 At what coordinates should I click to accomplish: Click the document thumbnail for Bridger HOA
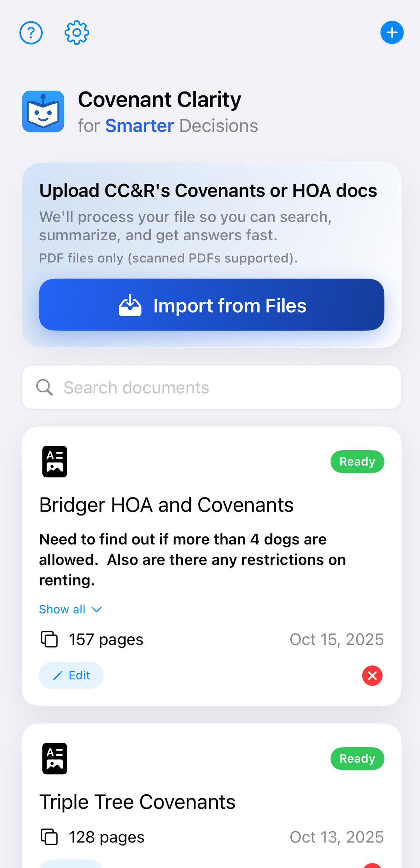coord(55,461)
